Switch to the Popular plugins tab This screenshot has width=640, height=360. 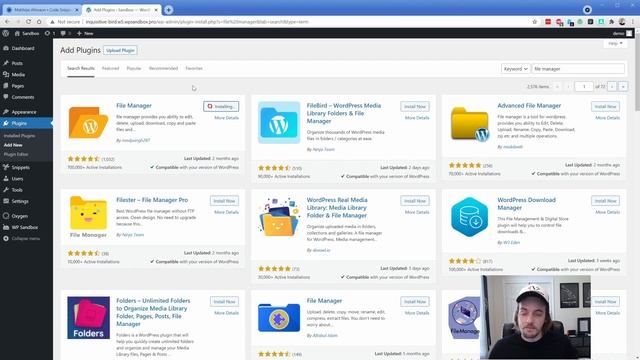pos(133,69)
